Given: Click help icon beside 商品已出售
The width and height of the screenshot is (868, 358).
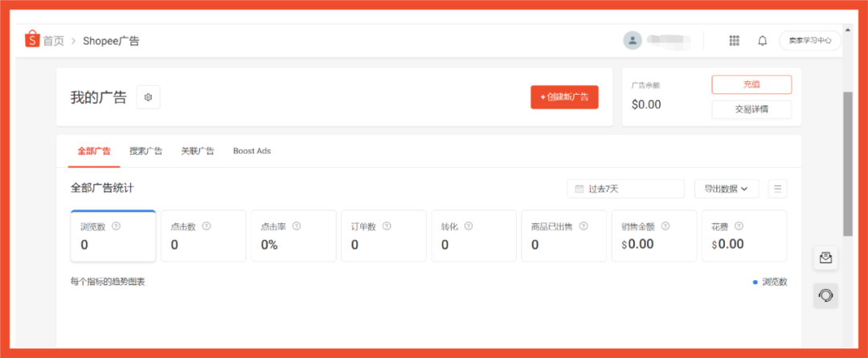Looking at the screenshot, I should pos(583,226).
